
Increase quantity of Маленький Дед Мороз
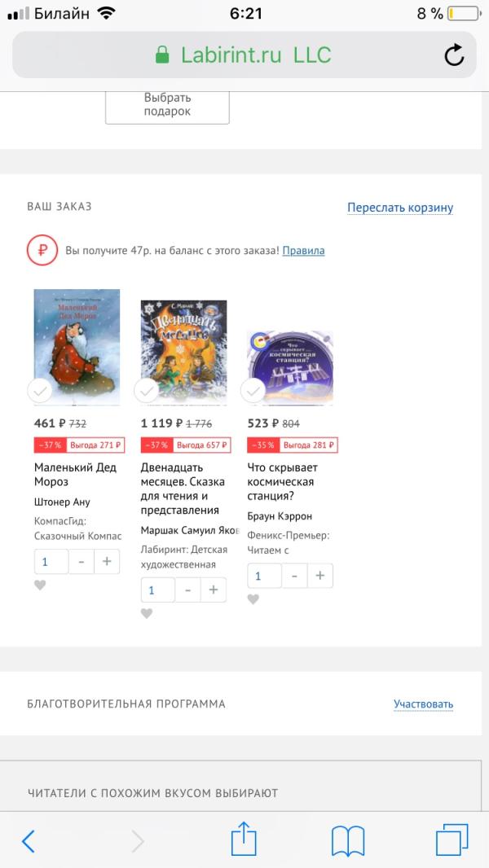[107, 561]
